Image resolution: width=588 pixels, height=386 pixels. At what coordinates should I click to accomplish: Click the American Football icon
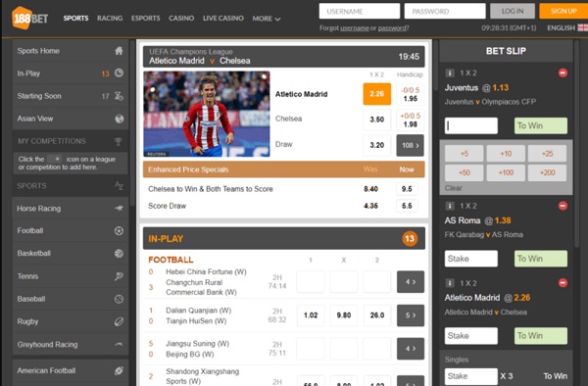(119, 370)
